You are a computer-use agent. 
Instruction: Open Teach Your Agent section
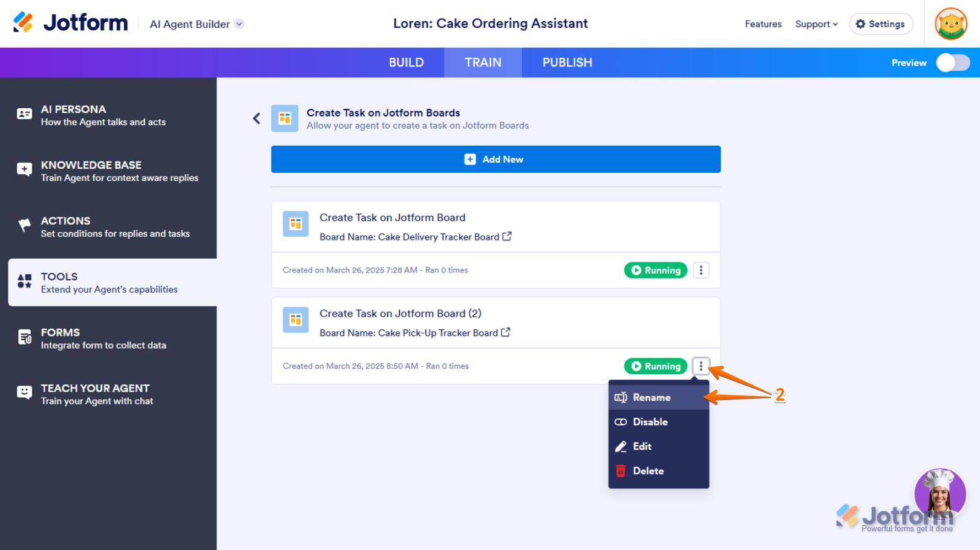[x=108, y=394]
